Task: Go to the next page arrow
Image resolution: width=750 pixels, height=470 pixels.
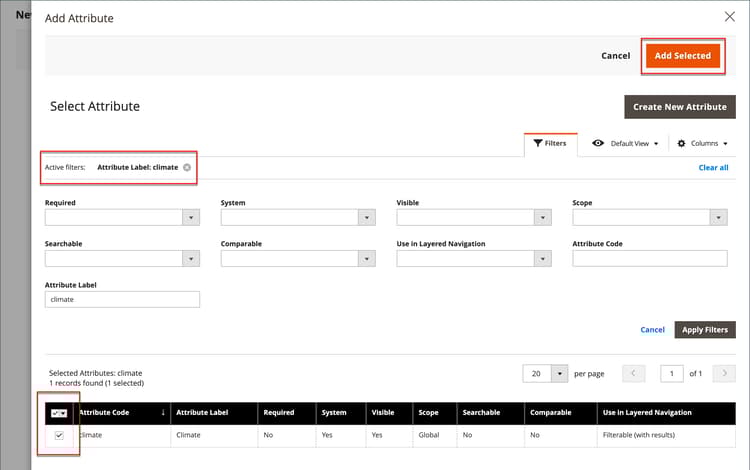Action: 724,373
